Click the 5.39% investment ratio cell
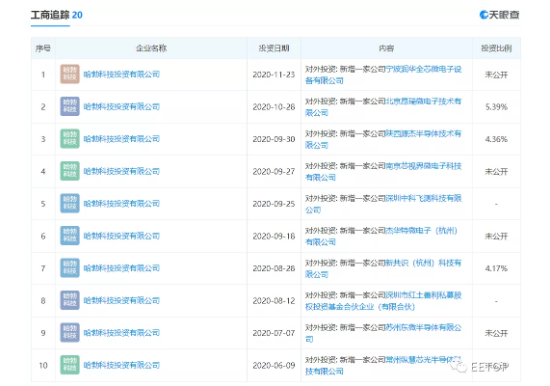 click(x=496, y=107)
